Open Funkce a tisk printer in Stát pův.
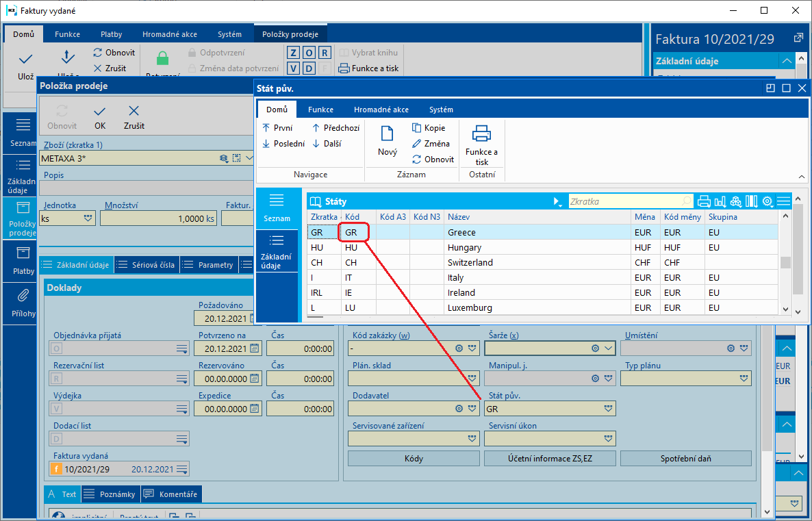The image size is (812, 521). coord(481,145)
